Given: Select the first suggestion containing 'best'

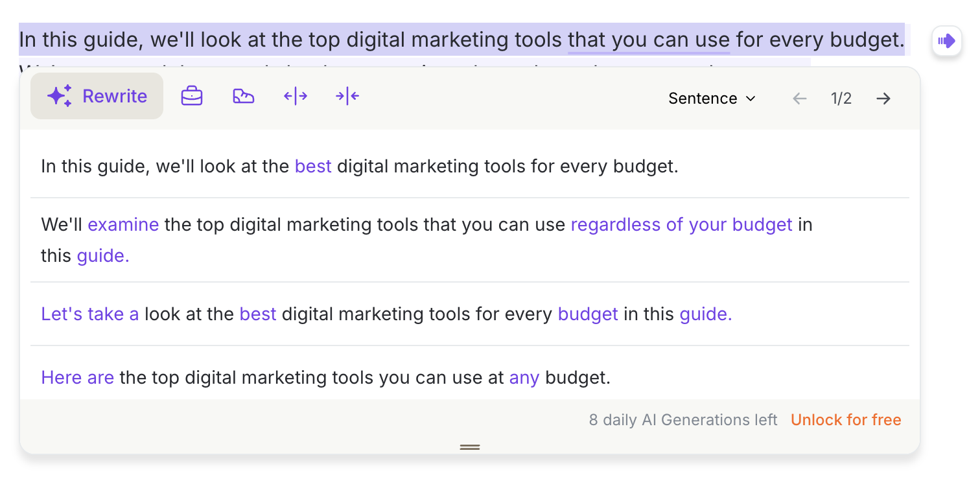Looking at the screenshot, I should click(x=360, y=166).
